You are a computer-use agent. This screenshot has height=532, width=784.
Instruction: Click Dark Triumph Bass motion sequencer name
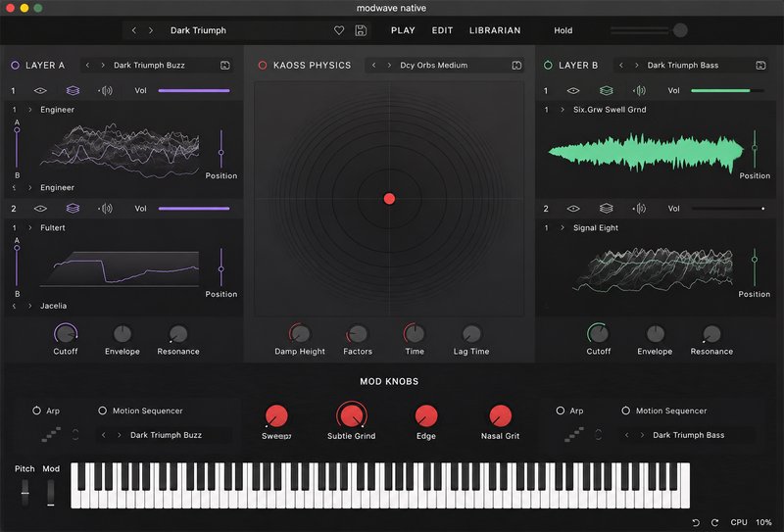689,435
